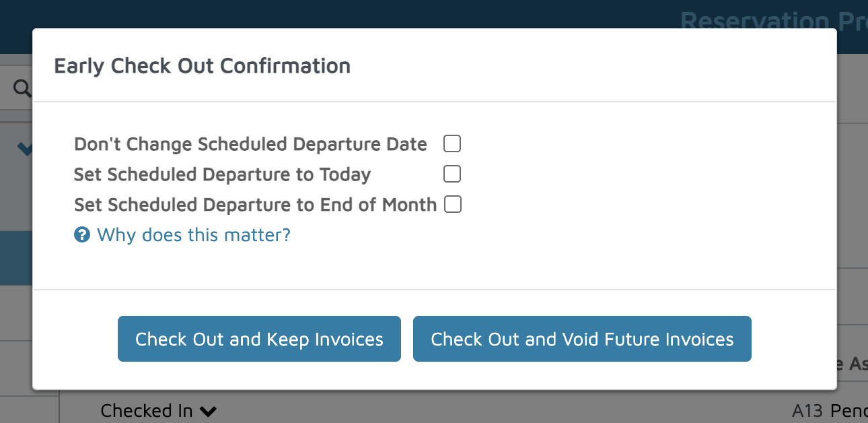Click the Pend status text beside A13

[848, 410]
